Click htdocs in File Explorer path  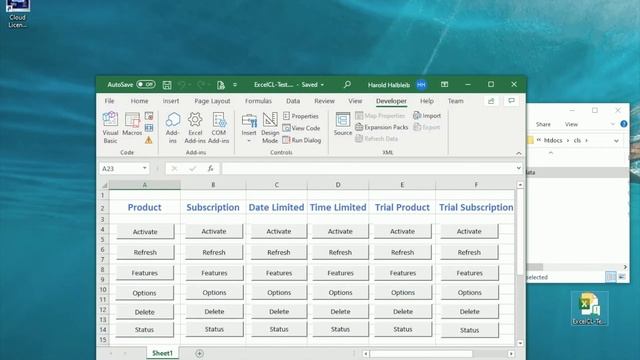tap(553, 140)
